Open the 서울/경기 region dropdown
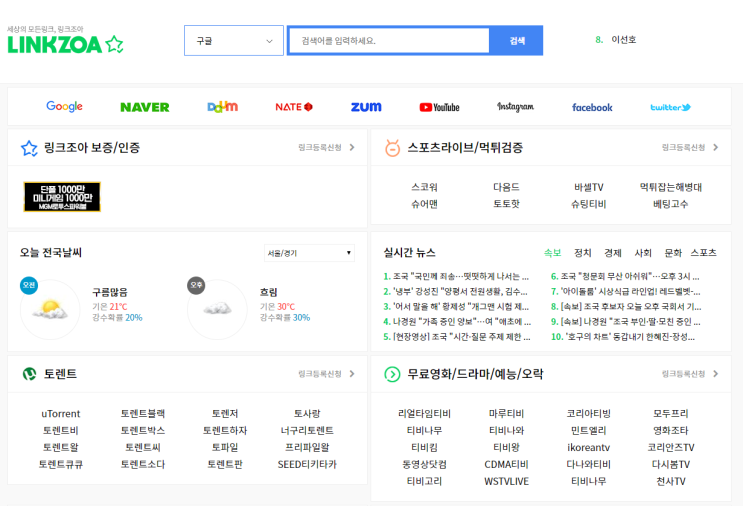743x506 pixels. [309, 253]
